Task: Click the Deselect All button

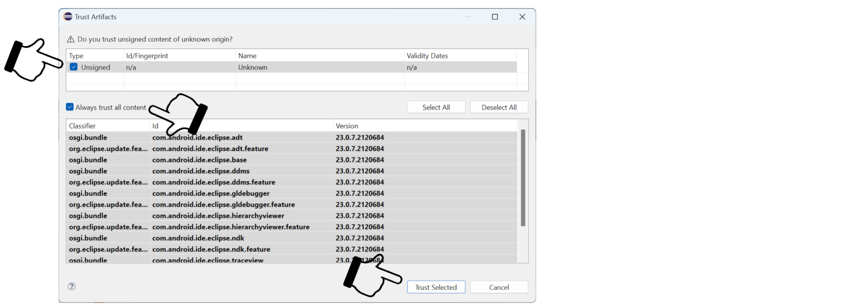Action: coord(499,107)
